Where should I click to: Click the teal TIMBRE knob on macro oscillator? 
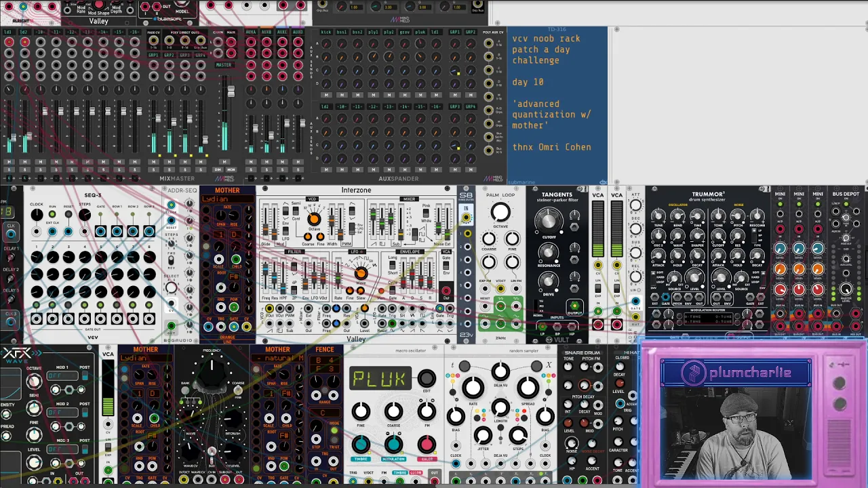pyautogui.click(x=361, y=444)
